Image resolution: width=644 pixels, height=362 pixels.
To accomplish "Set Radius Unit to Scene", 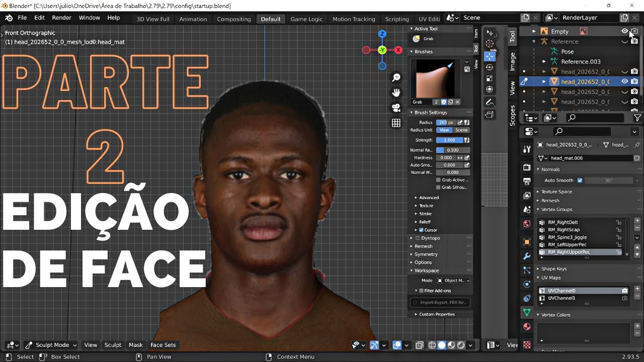I will click(461, 130).
